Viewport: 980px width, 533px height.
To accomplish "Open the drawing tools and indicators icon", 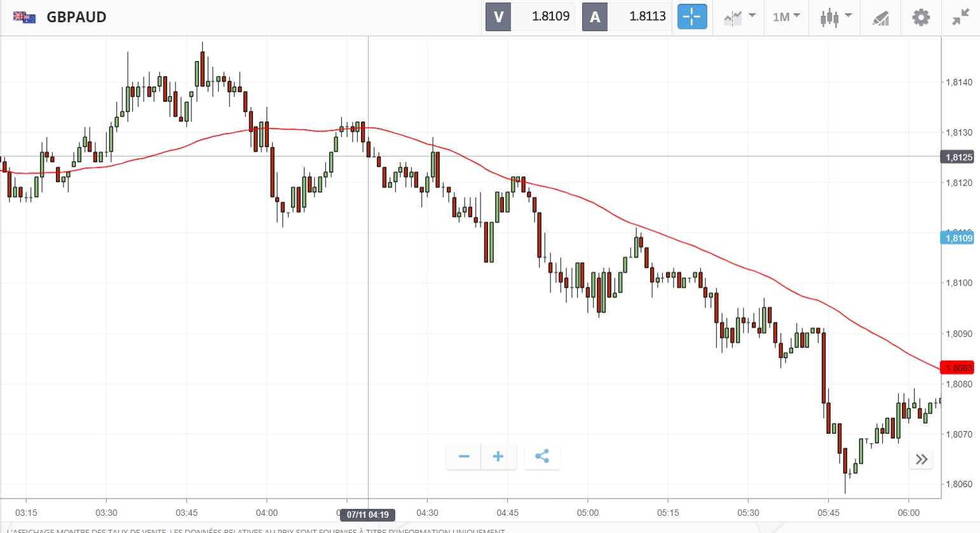I will (881, 18).
